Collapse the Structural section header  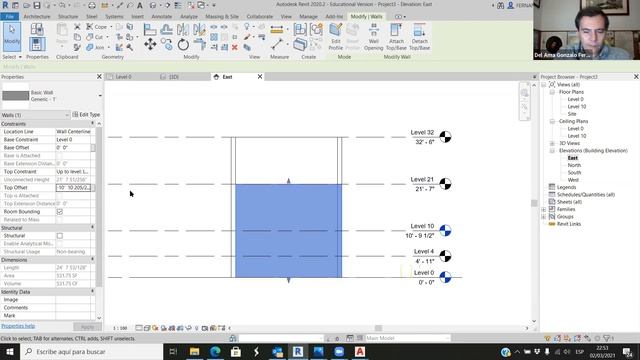tap(93, 227)
